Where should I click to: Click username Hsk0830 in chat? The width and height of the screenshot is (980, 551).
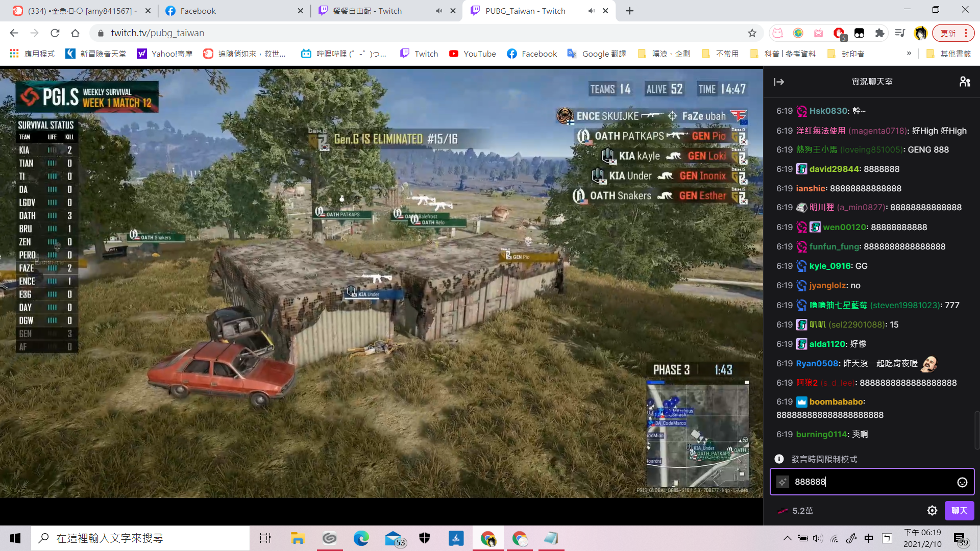(828, 111)
